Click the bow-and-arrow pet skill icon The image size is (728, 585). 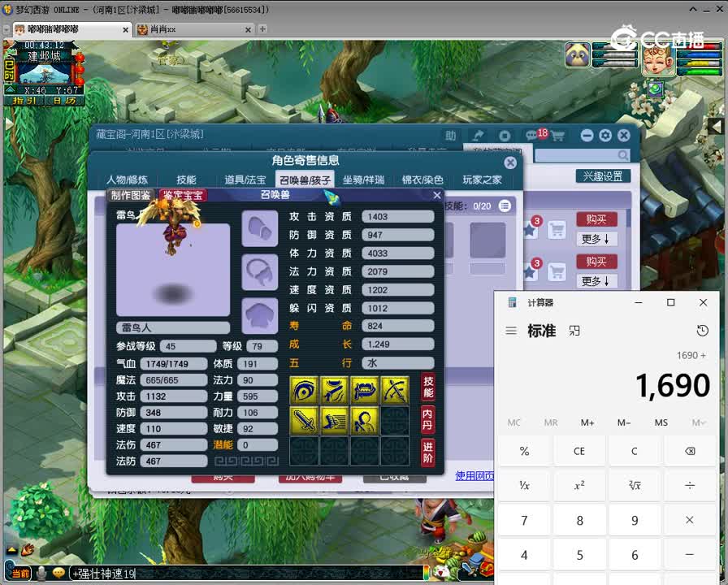(x=395, y=391)
